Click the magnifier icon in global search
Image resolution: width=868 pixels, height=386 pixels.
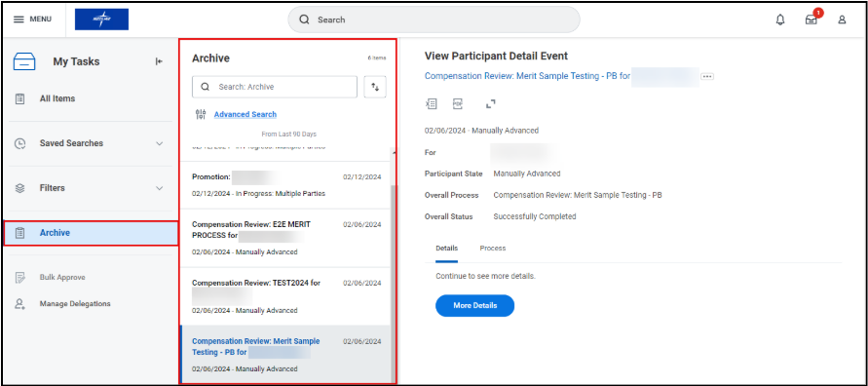click(x=304, y=19)
